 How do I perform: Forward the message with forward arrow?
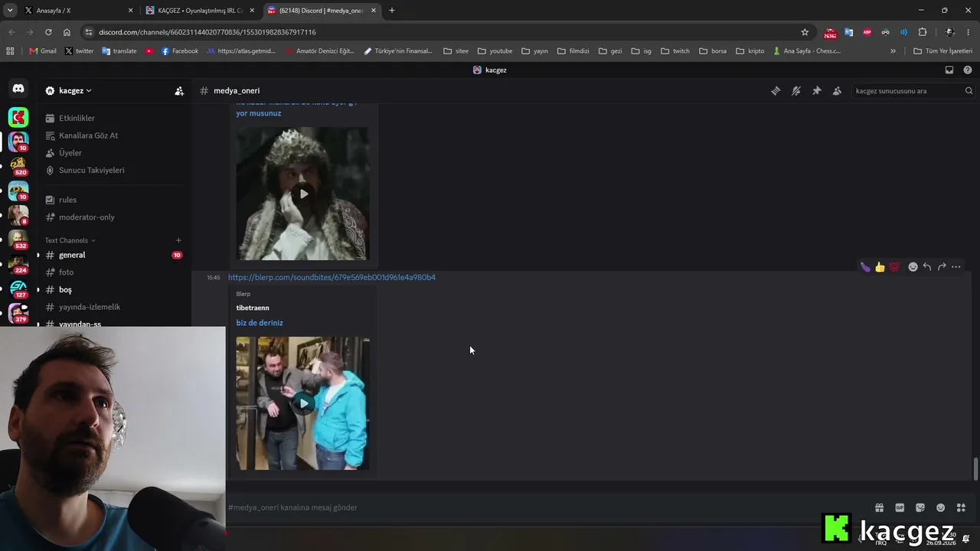942,267
